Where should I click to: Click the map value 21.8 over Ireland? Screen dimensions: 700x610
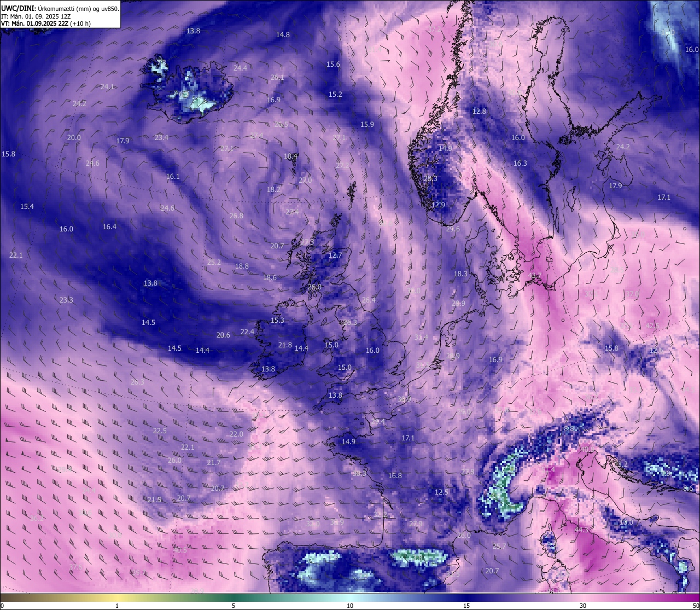coord(285,345)
